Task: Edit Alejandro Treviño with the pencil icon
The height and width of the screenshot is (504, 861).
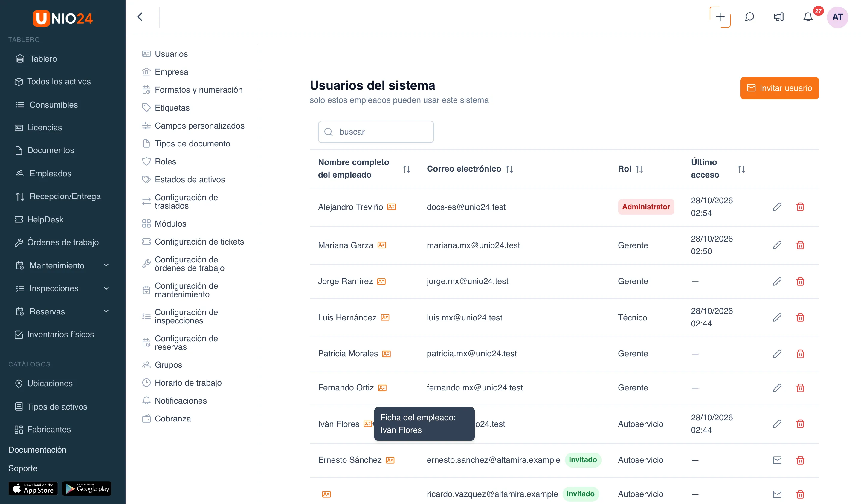Action: (x=777, y=207)
